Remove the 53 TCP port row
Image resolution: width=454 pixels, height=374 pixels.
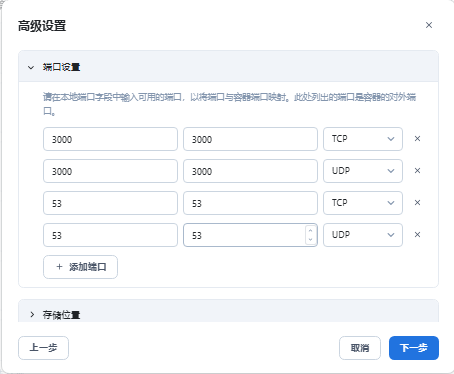(417, 203)
